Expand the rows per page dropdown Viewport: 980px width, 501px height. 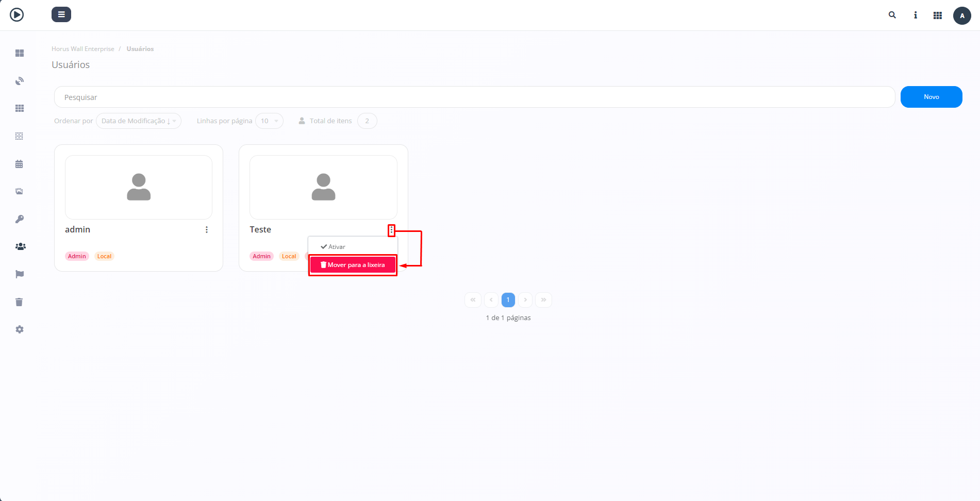coord(269,121)
